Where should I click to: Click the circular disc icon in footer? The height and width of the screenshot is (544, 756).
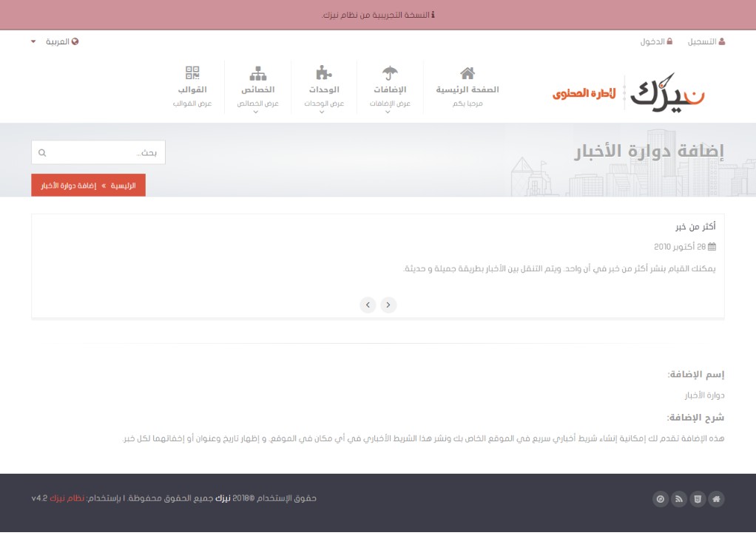pos(661,500)
